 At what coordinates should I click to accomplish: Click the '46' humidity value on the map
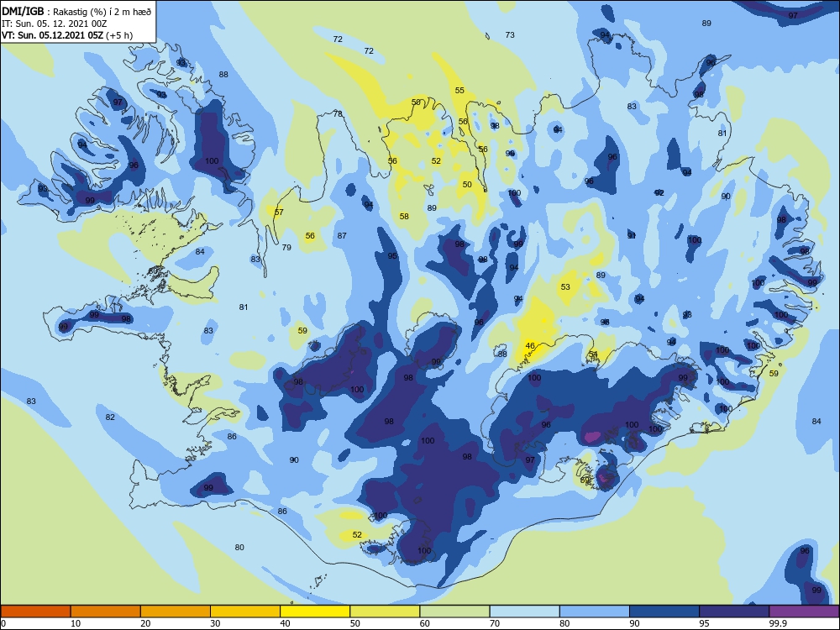tap(530, 346)
